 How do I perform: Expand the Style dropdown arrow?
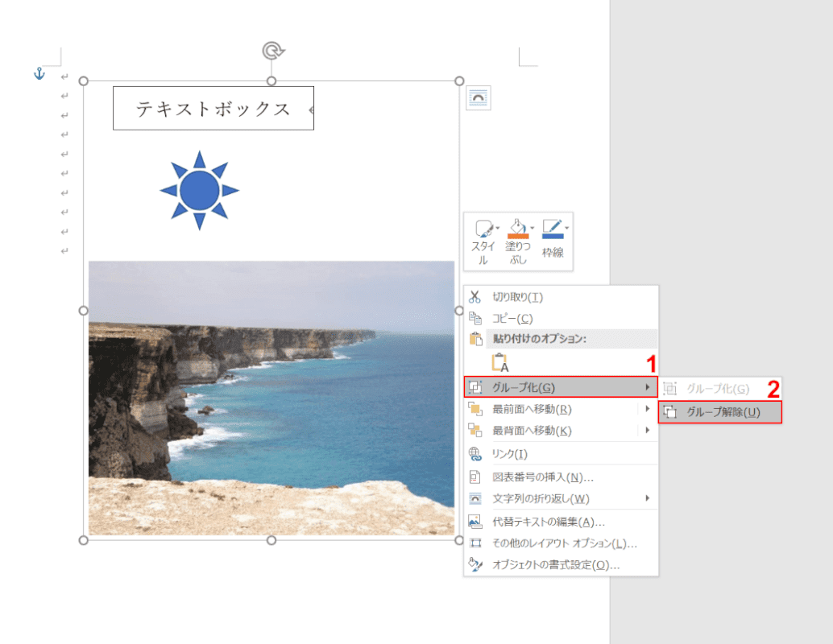(x=498, y=228)
